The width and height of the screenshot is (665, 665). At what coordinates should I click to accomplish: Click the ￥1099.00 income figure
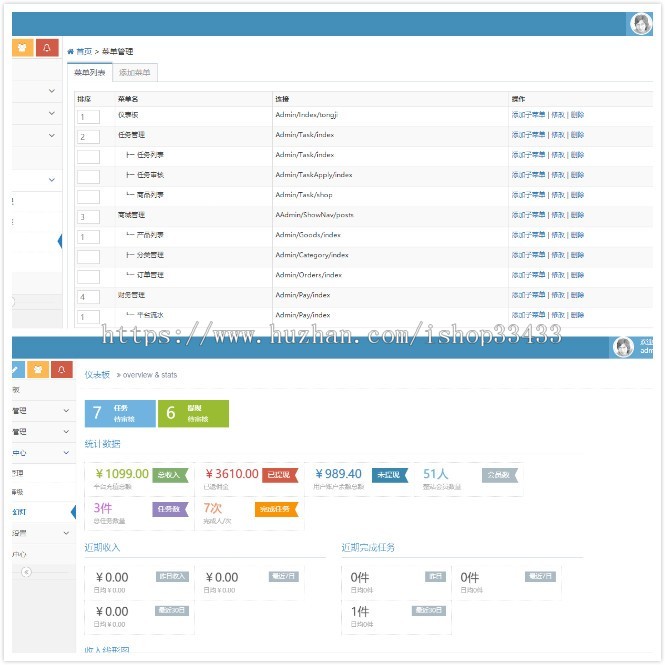122,474
